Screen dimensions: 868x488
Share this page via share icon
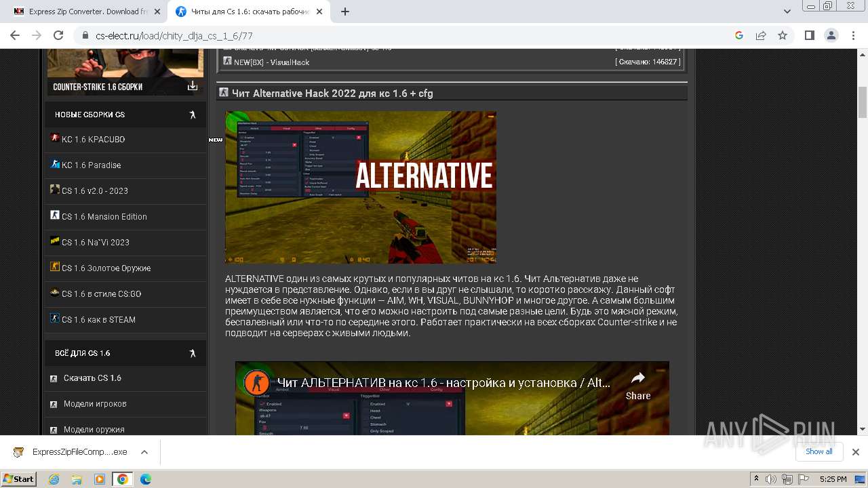click(x=761, y=35)
